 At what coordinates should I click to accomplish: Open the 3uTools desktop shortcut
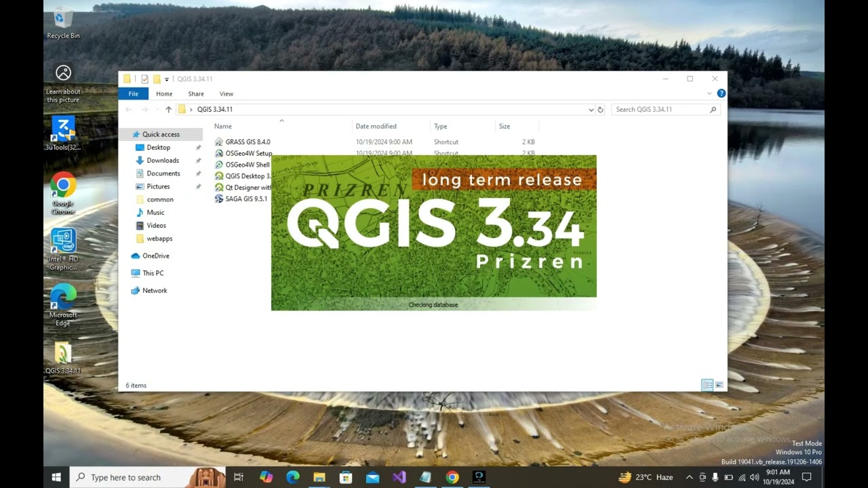click(x=63, y=133)
